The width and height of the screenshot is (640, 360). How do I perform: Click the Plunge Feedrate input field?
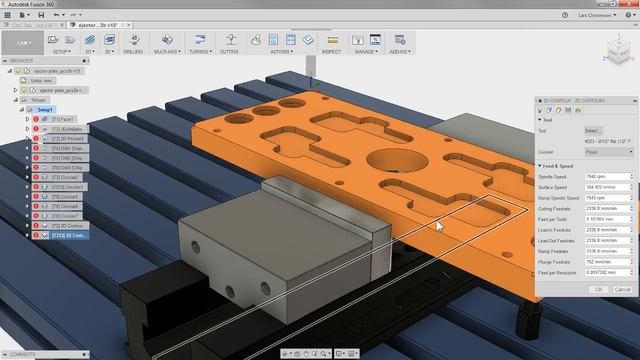607,262
